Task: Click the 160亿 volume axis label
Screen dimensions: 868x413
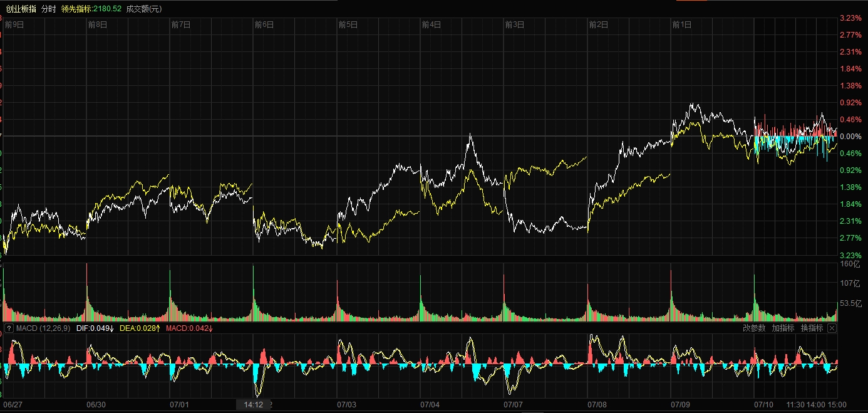Action: coord(850,264)
